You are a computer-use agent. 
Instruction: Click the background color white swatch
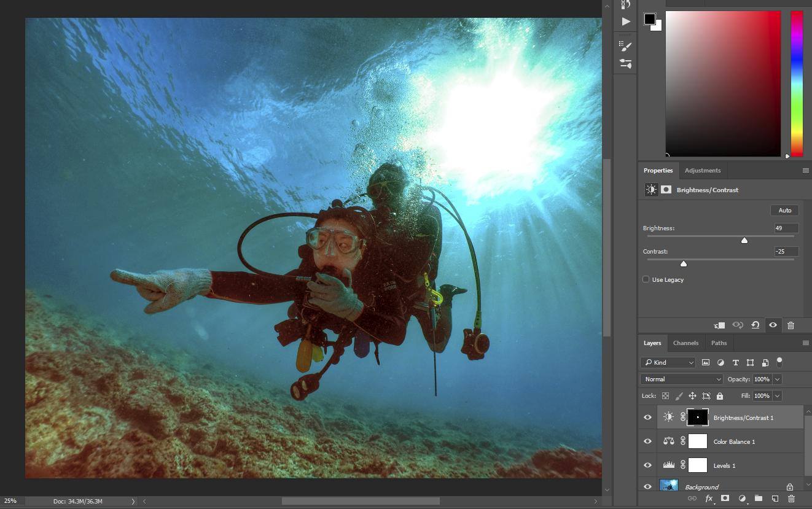coord(658,27)
